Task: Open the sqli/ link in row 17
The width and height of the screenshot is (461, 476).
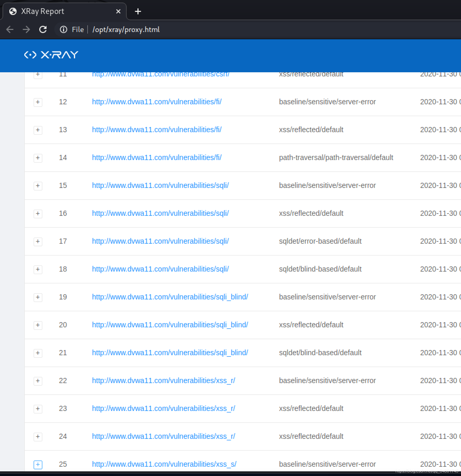Action: [160, 241]
